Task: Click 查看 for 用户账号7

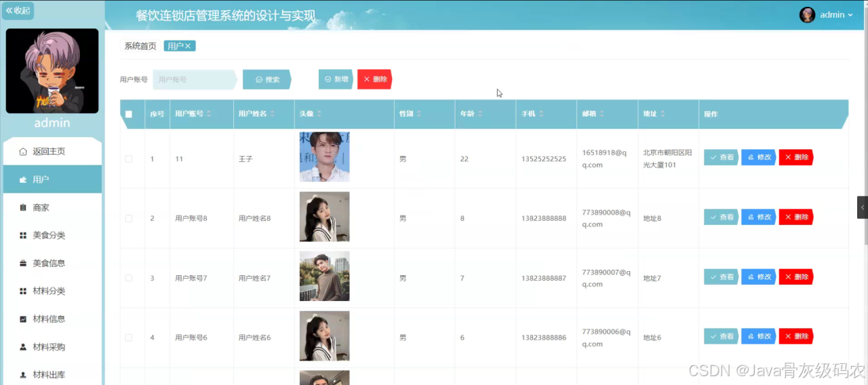Action: click(722, 277)
